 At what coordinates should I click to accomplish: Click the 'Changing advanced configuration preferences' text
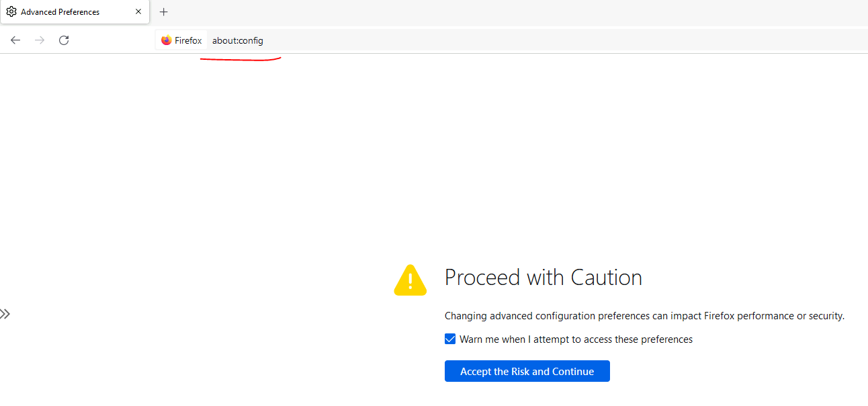(644, 316)
